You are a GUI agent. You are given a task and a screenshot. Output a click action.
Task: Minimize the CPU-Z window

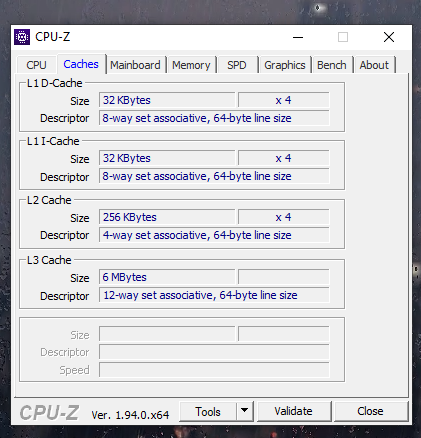click(298, 37)
